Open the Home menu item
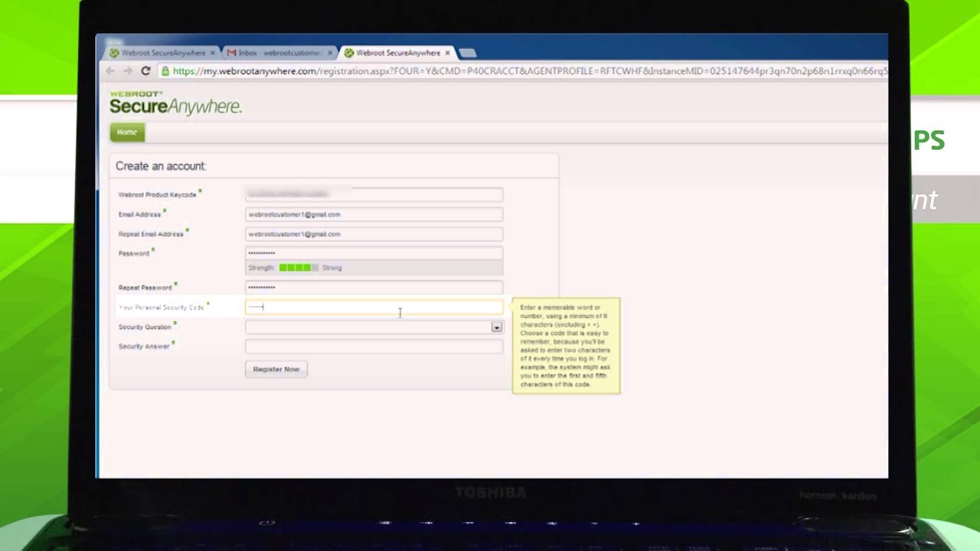980x551 pixels. (127, 132)
